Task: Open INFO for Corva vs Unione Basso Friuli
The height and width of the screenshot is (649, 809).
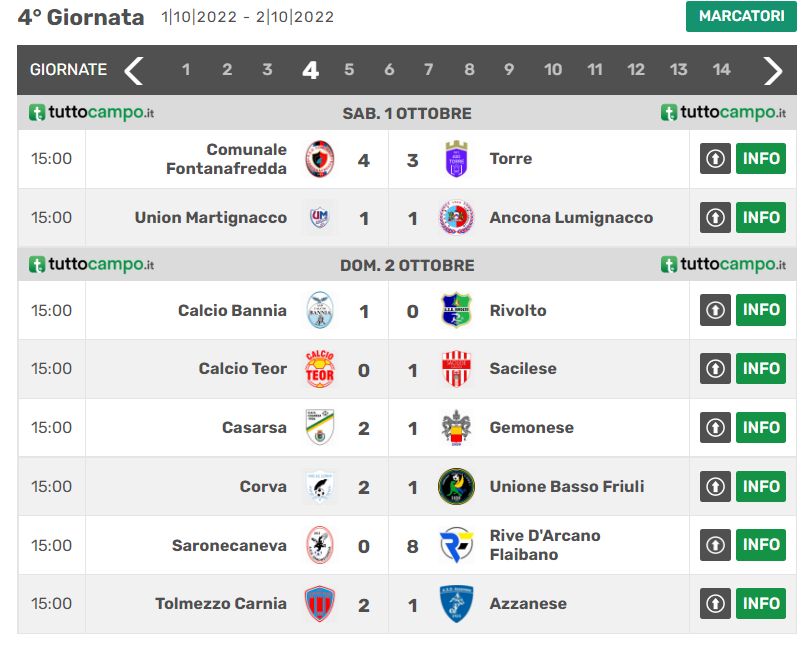Action: tap(761, 487)
